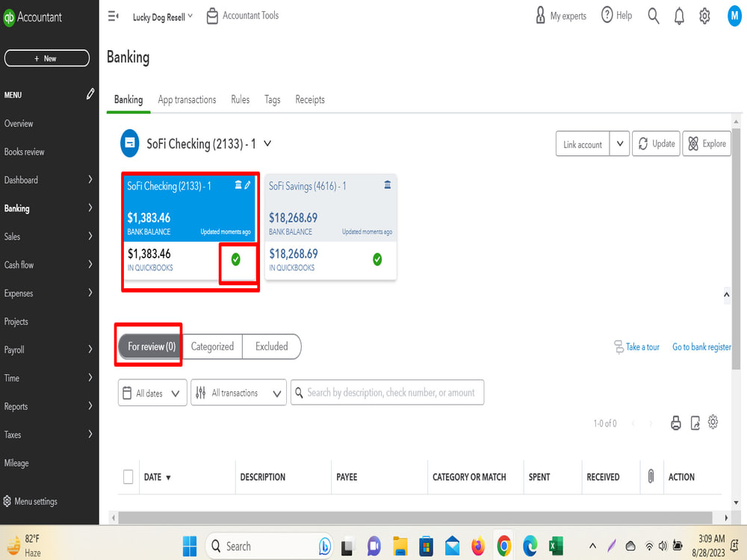Edit SoFi Checking card with pencil icon
This screenshot has width=747, height=560.
click(x=247, y=185)
